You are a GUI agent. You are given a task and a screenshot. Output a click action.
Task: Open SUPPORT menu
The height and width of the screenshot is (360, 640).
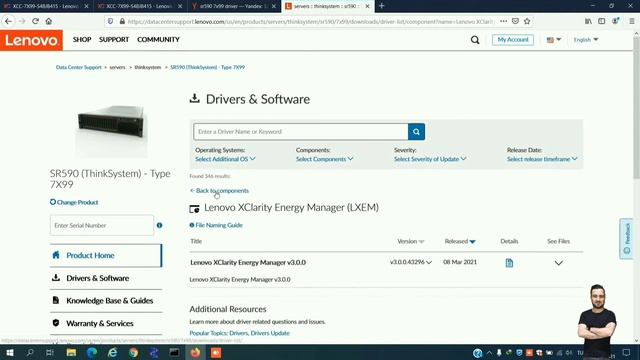(x=114, y=40)
